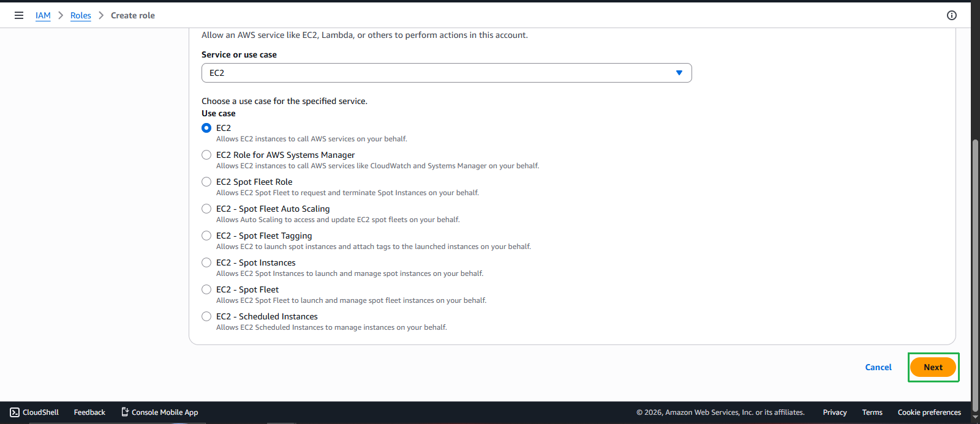This screenshot has width=980, height=424.
Task: Select EC2 Spot Fleet Role option
Action: pyautogui.click(x=206, y=182)
